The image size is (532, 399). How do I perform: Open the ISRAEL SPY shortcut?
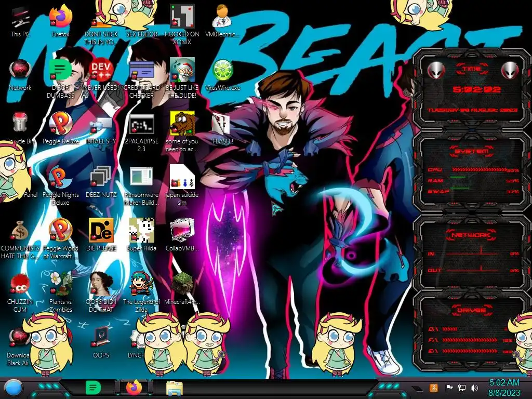(101, 125)
